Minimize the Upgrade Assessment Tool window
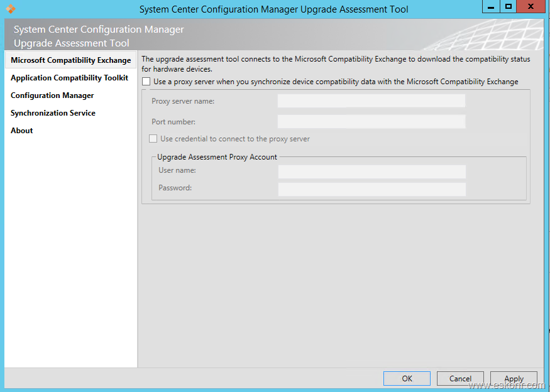Viewport: 550px width, 392px height. point(491,6)
